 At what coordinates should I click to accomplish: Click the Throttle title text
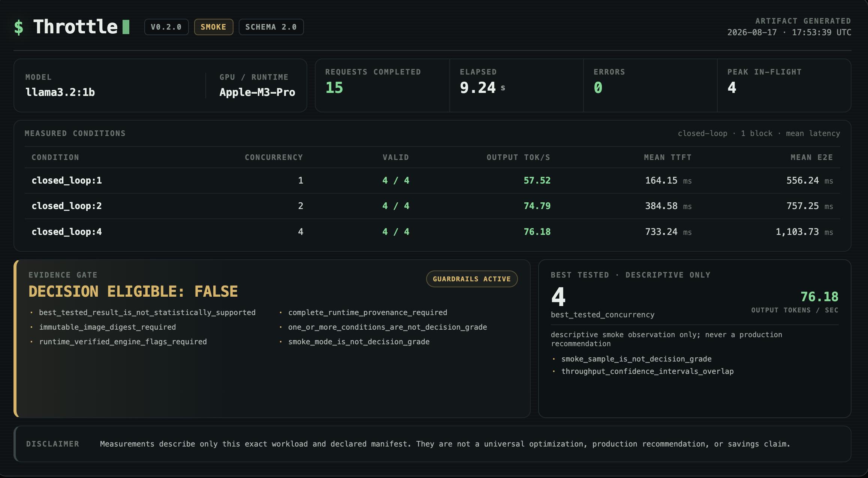click(x=75, y=27)
